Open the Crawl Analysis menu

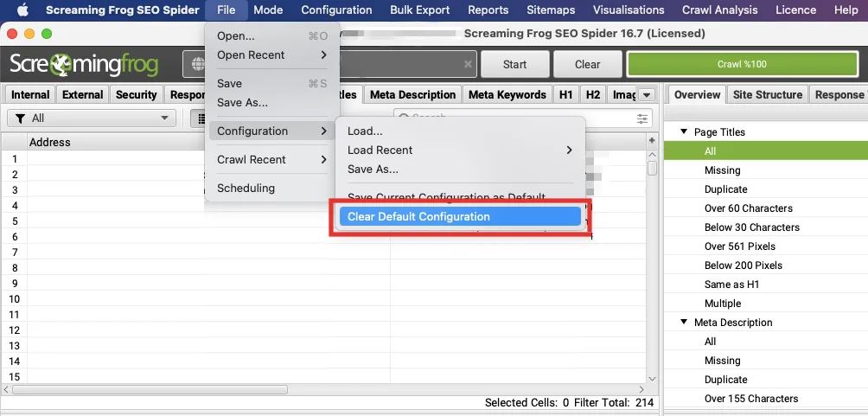(x=721, y=10)
